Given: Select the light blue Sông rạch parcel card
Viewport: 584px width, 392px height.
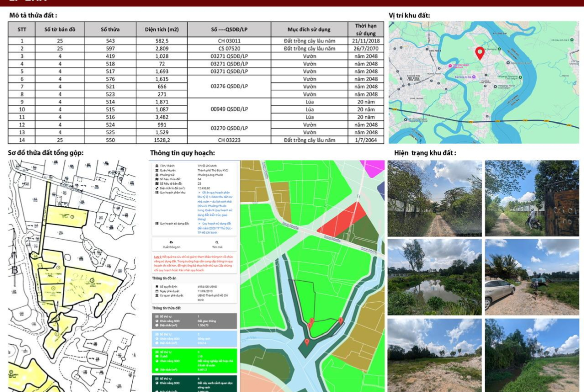Looking at the screenshot, I should (x=194, y=339).
